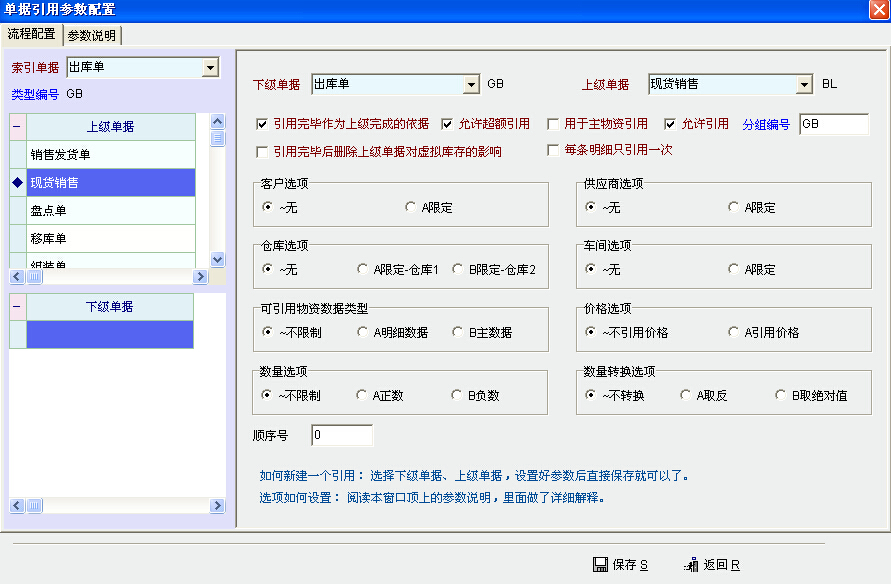Open the 索引单据 dropdown

[210, 68]
